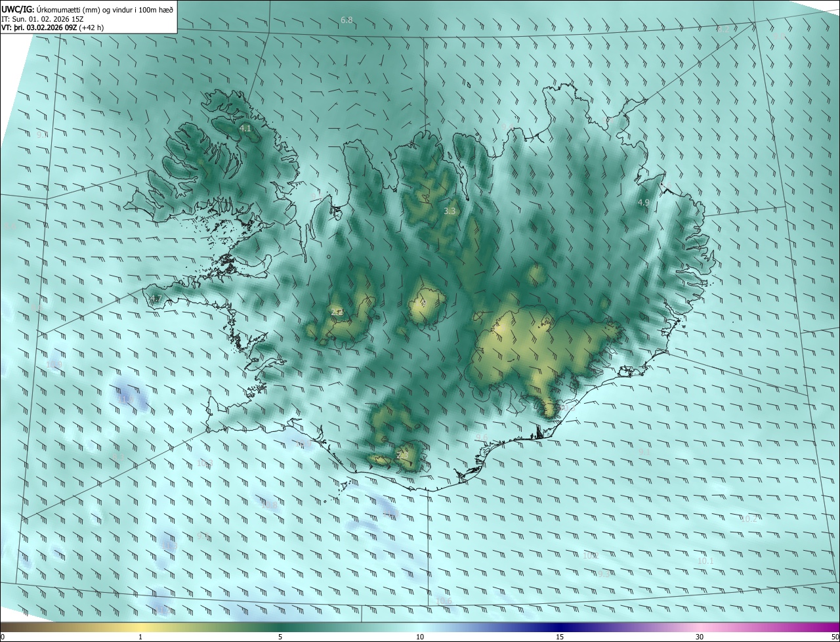Select the 'VT: þri. 03.02.2026 09Z (+42 h)' line
The height and width of the screenshot is (642, 840).
[53, 28]
